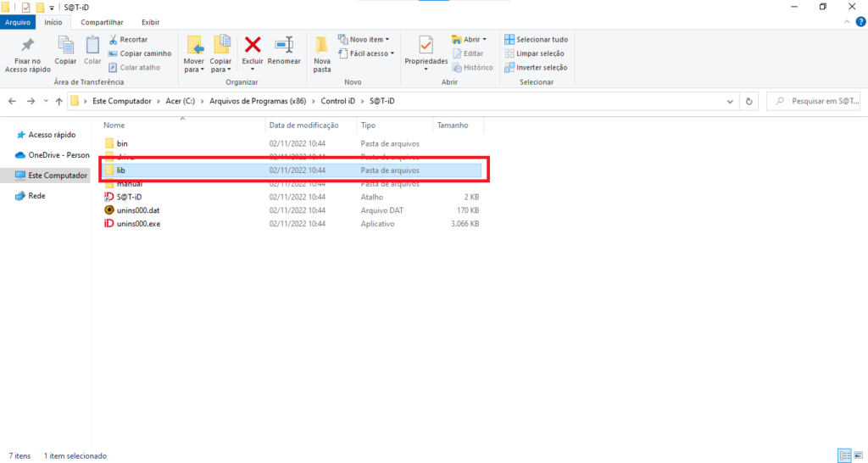Open Acesso rápido in navigation pane
This screenshot has height=463, width=868.
coord(47,135)
